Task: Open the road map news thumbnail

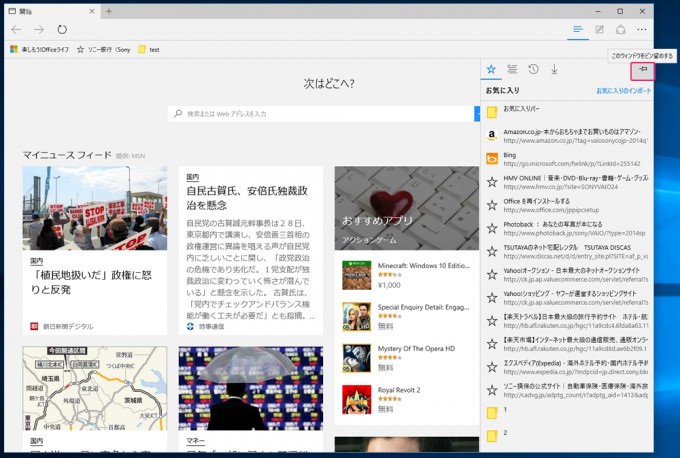Action: [95, 388]
